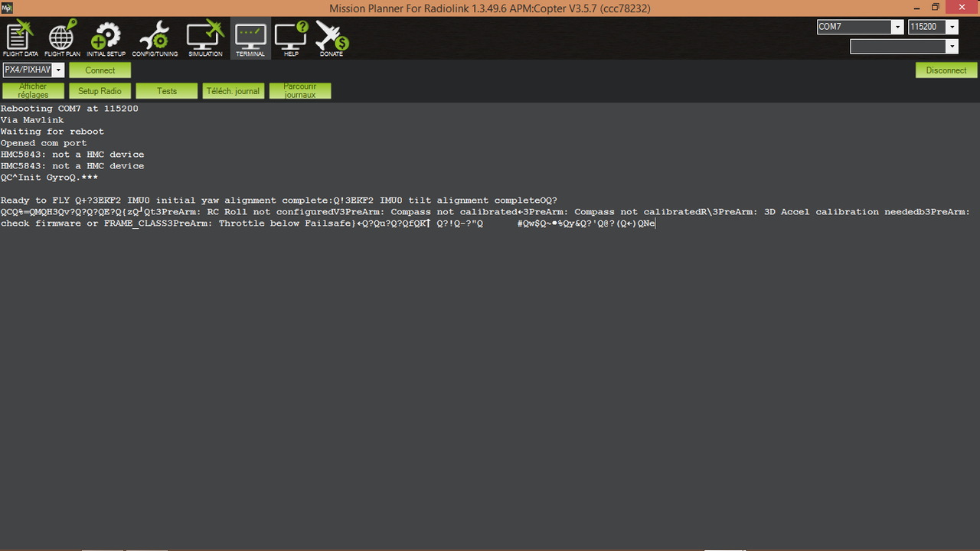The width and height of the screenshot is (980, 551).
Task: Click the Parcourir journaux button
Action: click(300, 91)
